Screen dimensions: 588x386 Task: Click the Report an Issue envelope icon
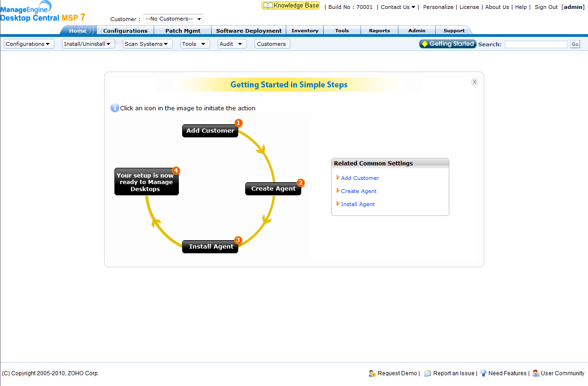pos(428,373)
